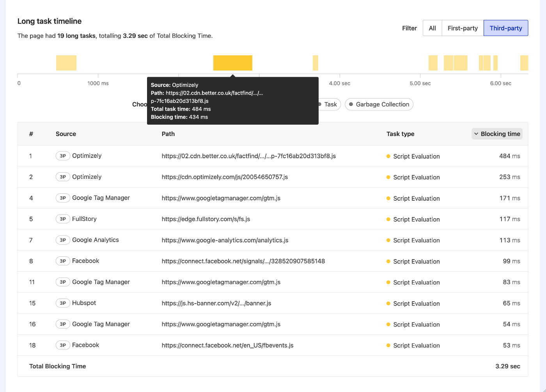Open the gtm.js path link in row 4
The image size is (546, 392).
click(221, 198)
